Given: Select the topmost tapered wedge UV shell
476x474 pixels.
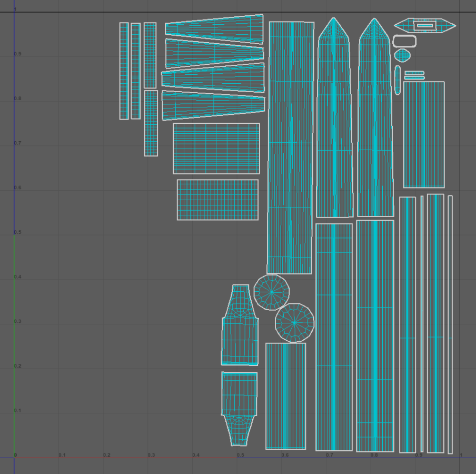Looking at the screenshot, I should coord(214,29).
